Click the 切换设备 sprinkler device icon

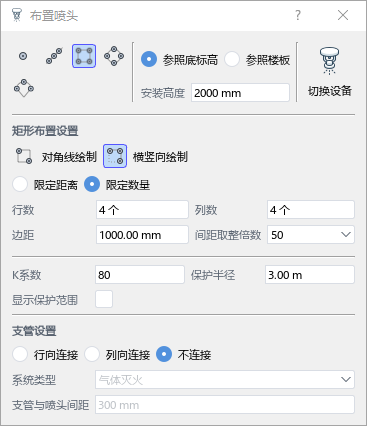click(329, 61)
